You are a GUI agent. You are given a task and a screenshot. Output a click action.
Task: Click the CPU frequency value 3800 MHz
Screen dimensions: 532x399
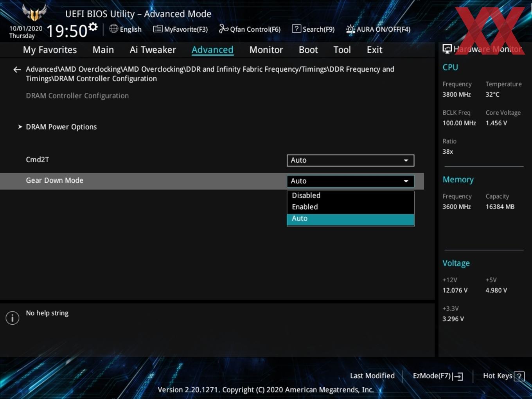(x=457, y=94)
